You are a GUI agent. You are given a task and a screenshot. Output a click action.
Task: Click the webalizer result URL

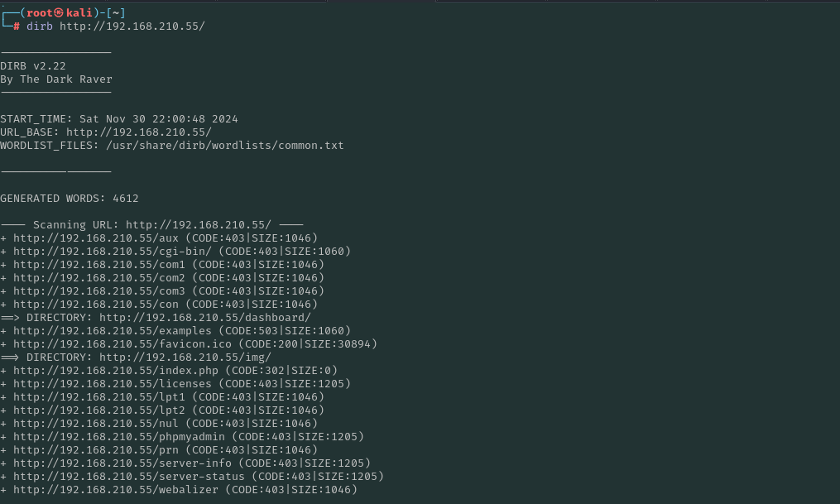click(x=116, y=490)
